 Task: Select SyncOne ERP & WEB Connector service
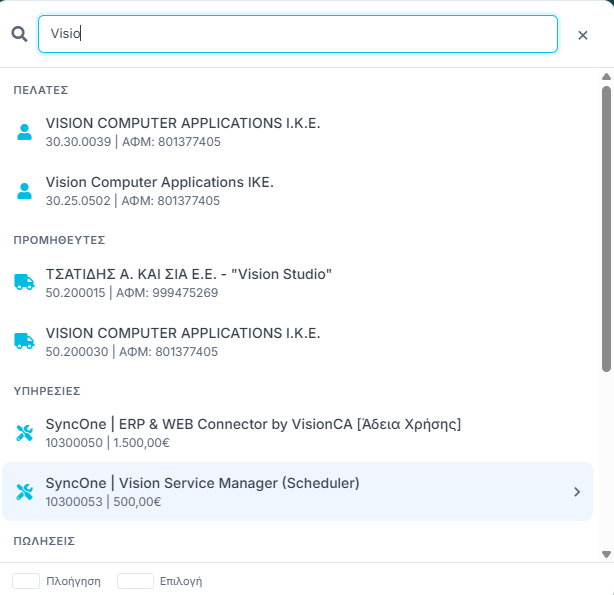click(x=253, y=424)
